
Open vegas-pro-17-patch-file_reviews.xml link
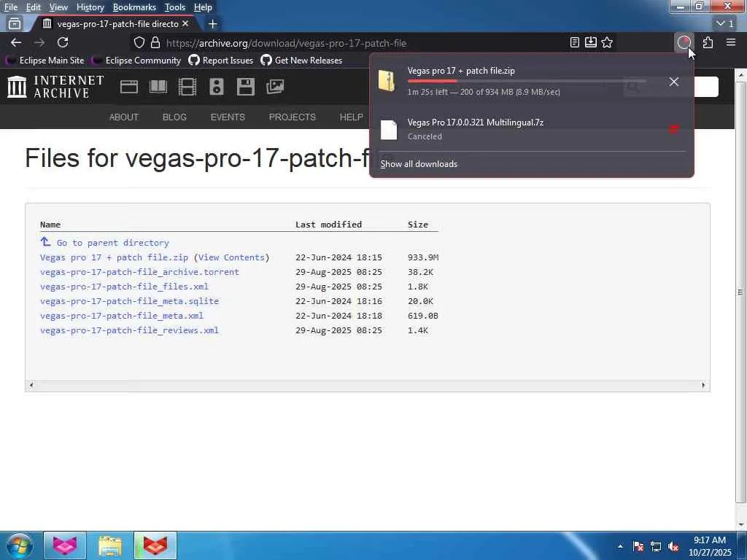(130, 330)
